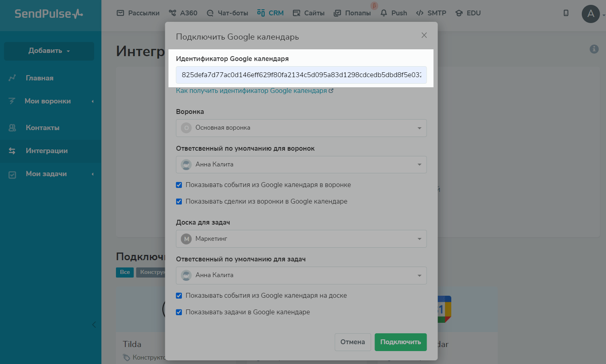Switch to the Чат-боты top menu
The image size is (606, 364).
pos(227,13)
